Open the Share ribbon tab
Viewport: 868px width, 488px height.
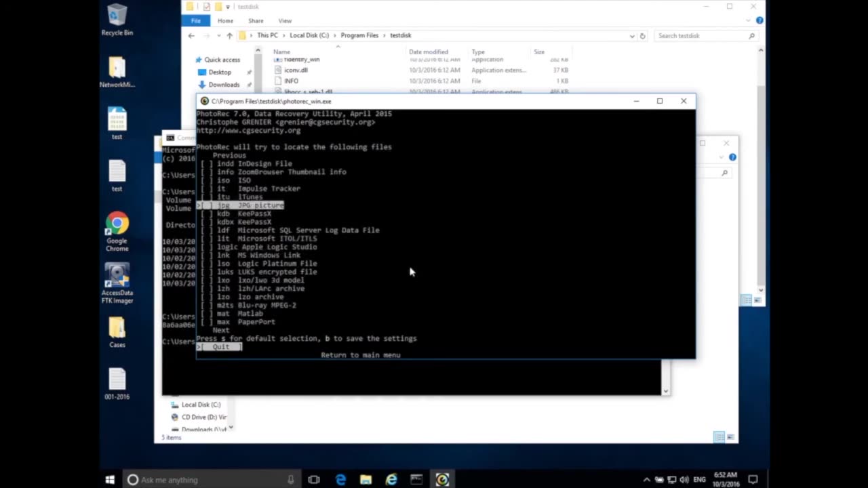pyautogui.click(x=256, y=20)
